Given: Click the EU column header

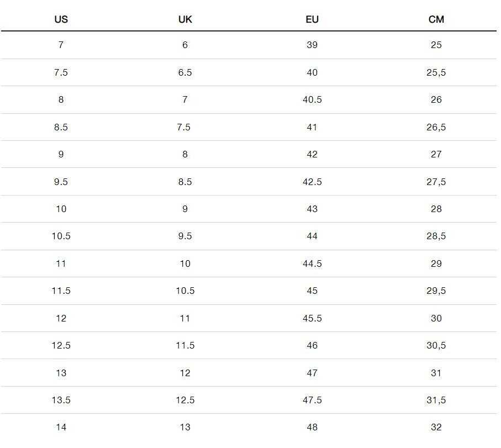Looking at the screenshot, I should (312, 19).
